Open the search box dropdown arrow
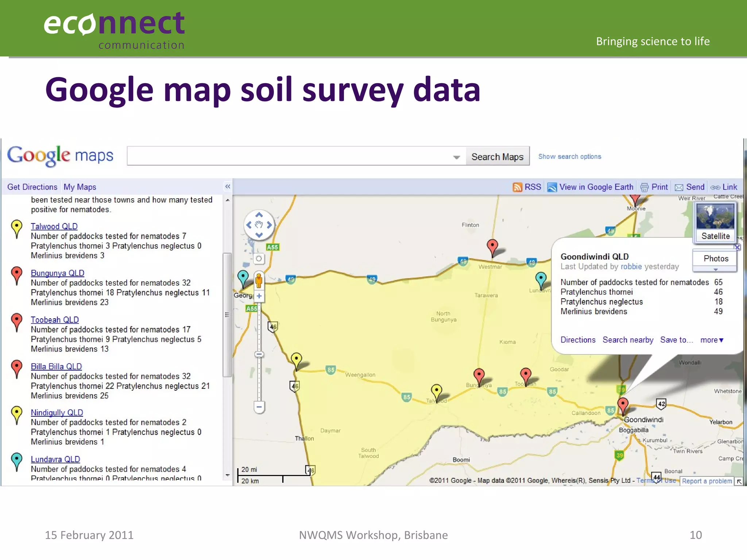 click(x=456, y=157)
